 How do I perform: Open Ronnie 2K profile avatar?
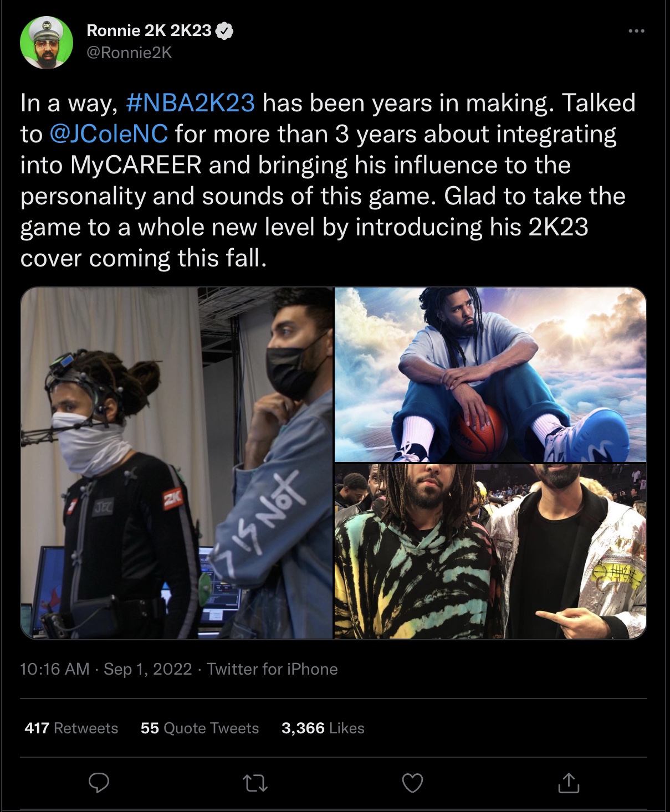point(47,43)
